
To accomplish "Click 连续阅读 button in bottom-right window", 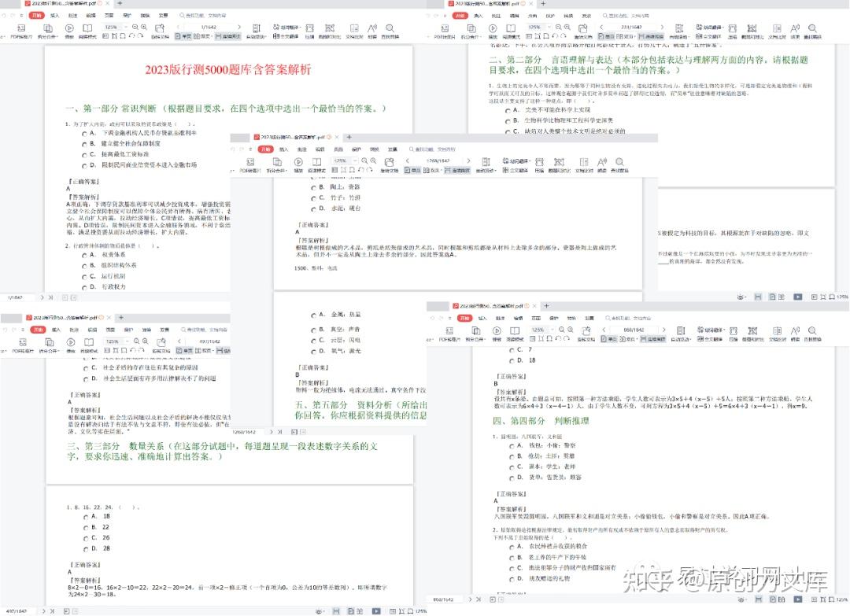I will [x=652, y=339].
